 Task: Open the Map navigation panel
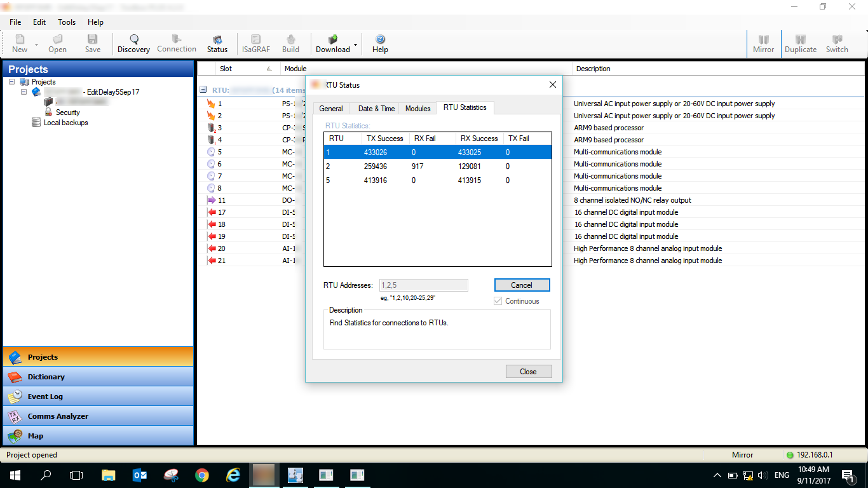click(x=98, y=436)
